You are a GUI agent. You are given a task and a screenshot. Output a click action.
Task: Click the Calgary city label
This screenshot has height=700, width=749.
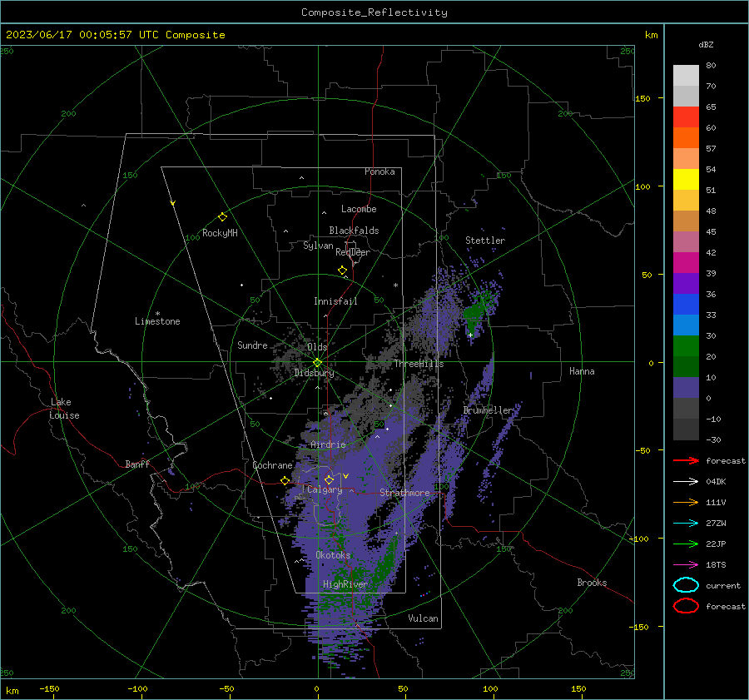(x=325, y=489)
